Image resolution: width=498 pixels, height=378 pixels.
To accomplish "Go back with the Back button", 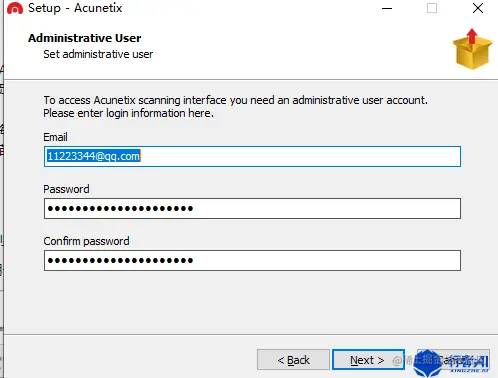I will (x=293, y=360).
